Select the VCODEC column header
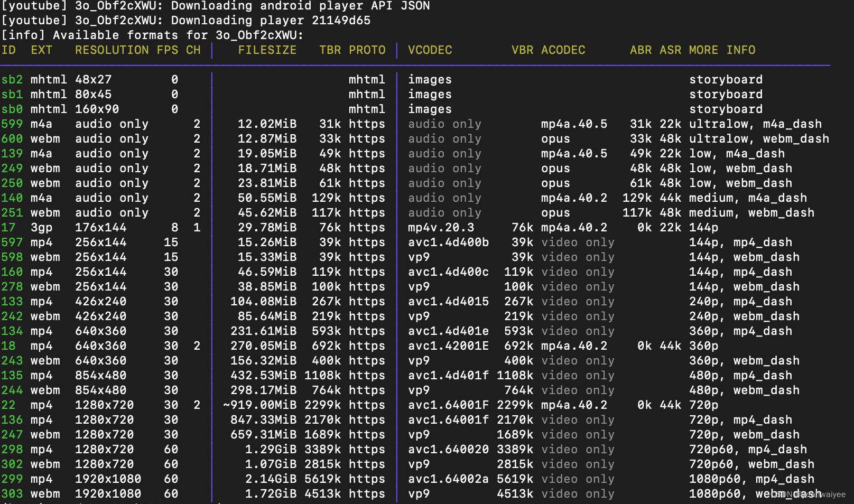 point(429,50)
